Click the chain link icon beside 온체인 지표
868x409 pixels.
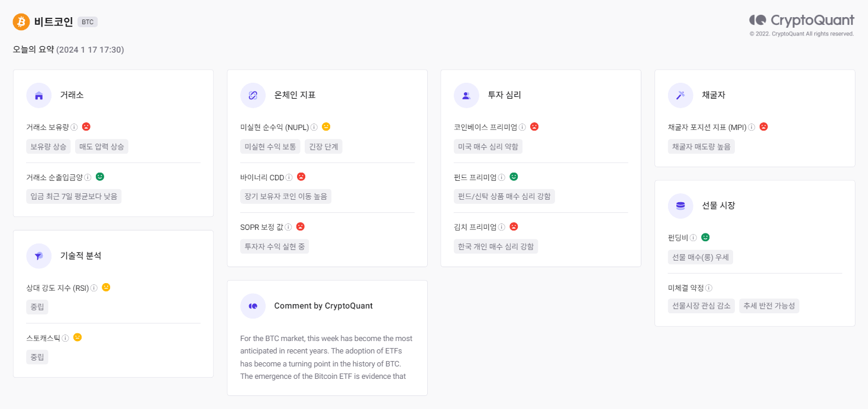253,95
